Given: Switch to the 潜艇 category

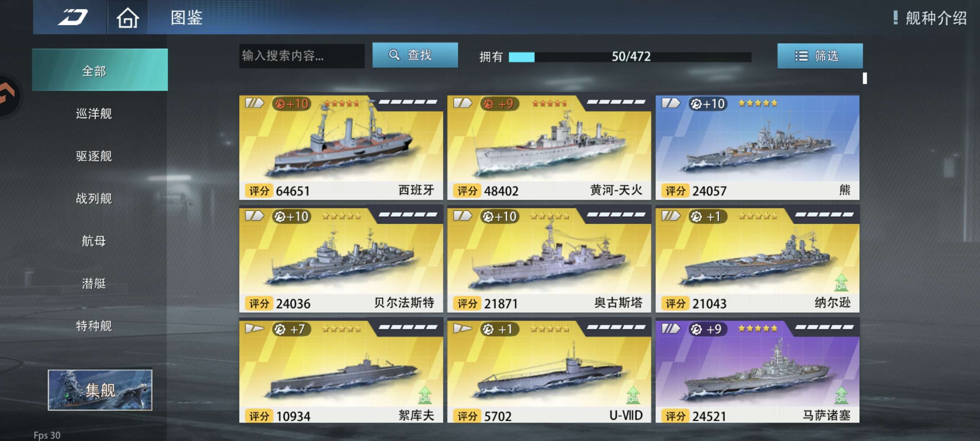Looking at the screenshot, I should 94,283.
